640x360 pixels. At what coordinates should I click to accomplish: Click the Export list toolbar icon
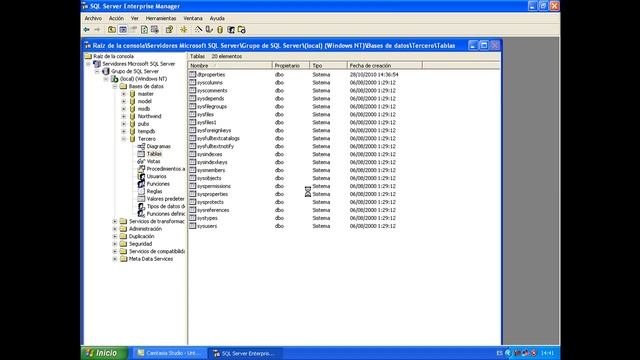(x=155, y=30)
